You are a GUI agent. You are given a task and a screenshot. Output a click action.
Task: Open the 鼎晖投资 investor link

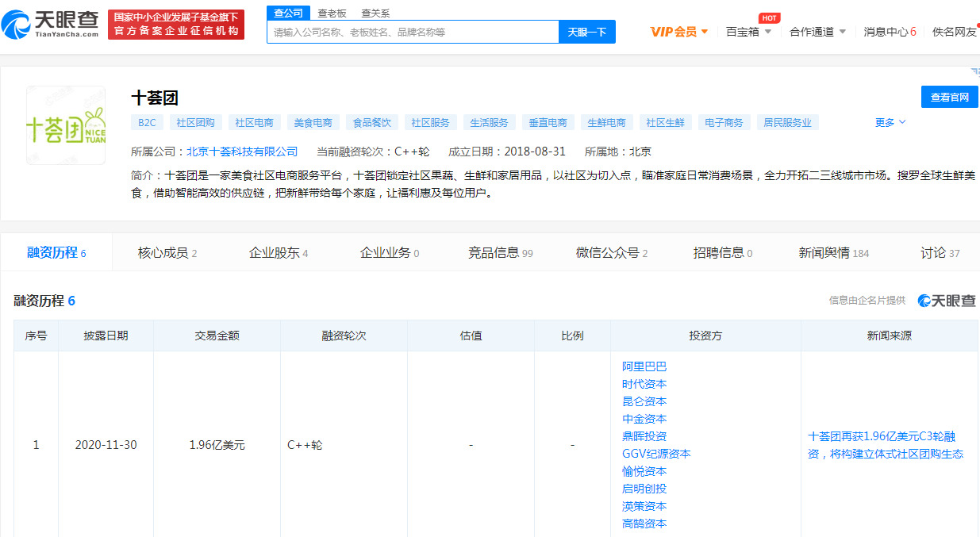point(644,436)
